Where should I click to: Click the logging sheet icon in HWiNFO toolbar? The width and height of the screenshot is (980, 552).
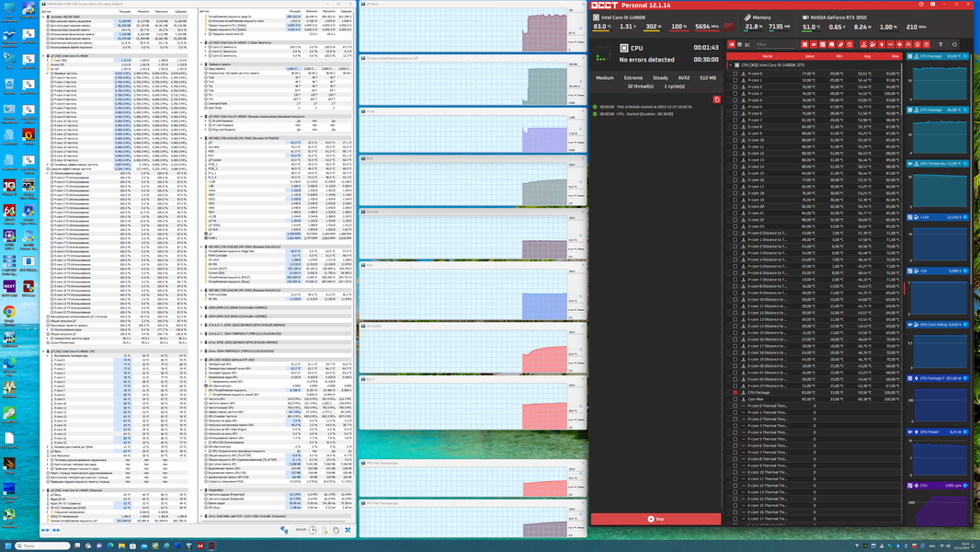click(325, 530)
